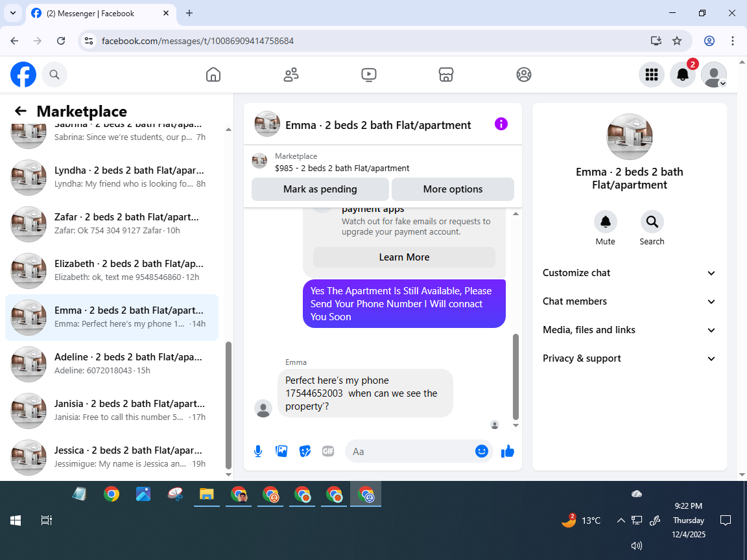Open Chrome three-dot menu
The image size is (747, 560).
[733, 41]
